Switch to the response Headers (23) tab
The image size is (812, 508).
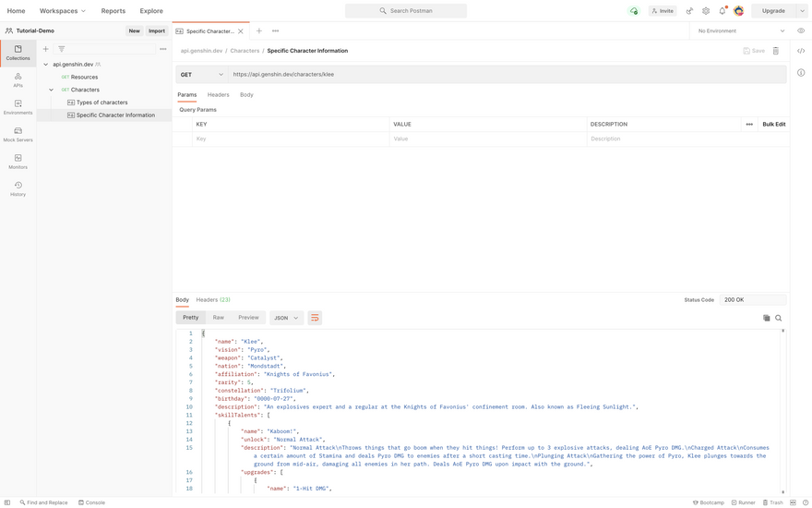click(213, 300)
